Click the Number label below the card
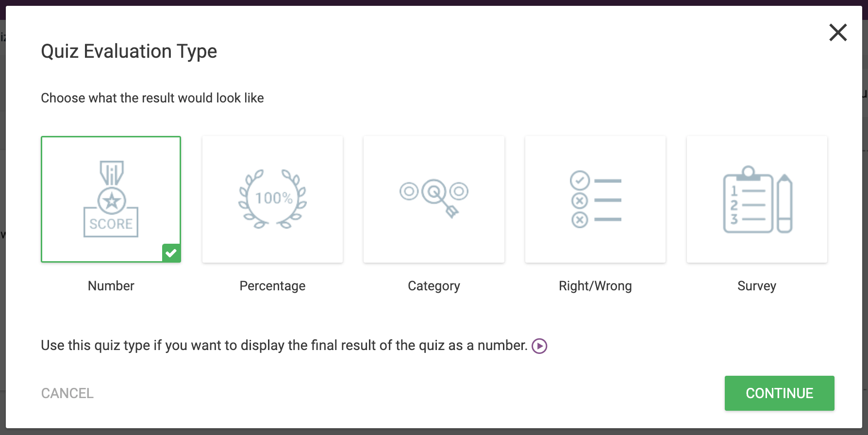Viewport: 868px width, 435px height. point(111,286)
